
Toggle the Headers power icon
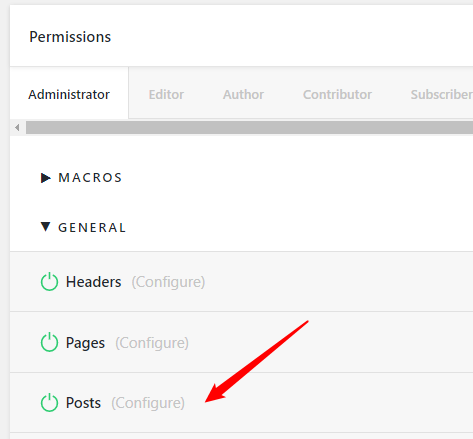coord(49,282)
